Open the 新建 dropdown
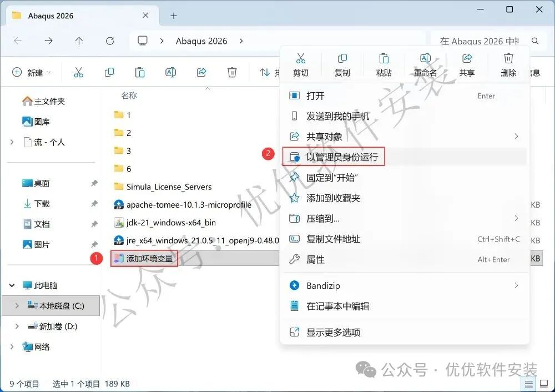 click(31, 73)
